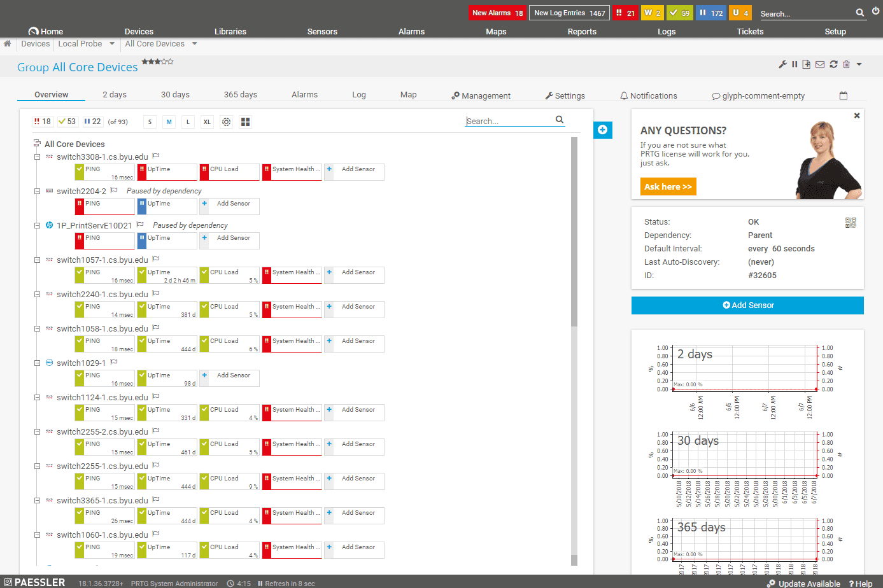Switch to the Management tab

[481, 95]
